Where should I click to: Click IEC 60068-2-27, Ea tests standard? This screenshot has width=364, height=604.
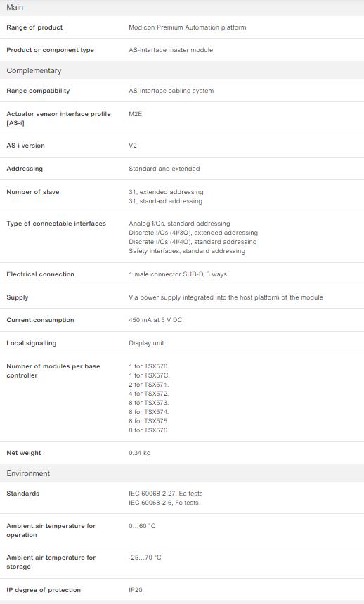tap(166, 494)
